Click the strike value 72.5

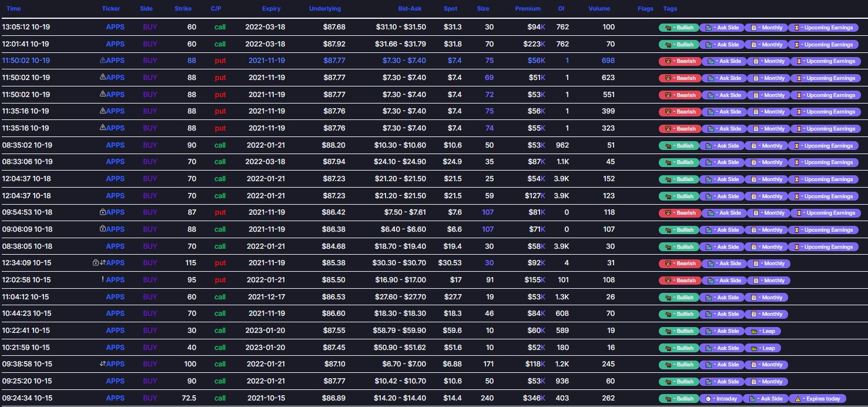tap(188, 398)
